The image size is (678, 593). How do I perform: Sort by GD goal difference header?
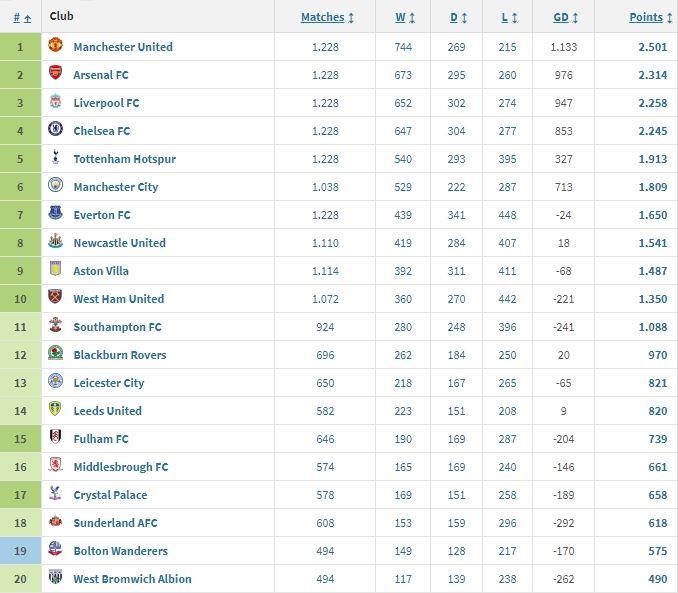tap(566, 17)
